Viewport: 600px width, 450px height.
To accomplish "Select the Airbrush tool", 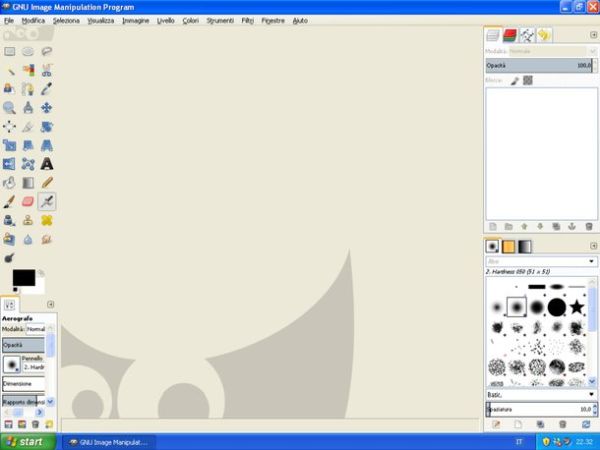I will [x=47, y=202].
